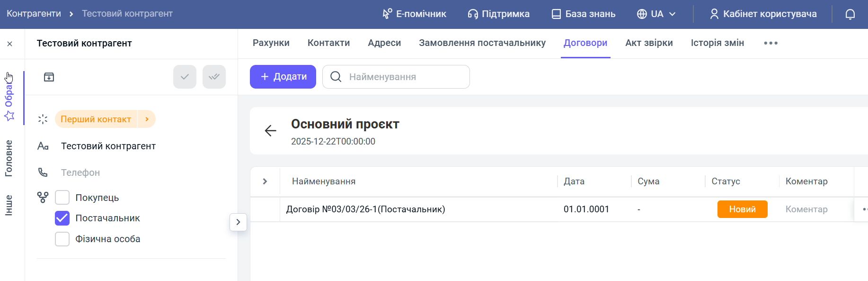
Task: Click the notification bell icon
Action: pyautogui.click(x=850, y=14)
